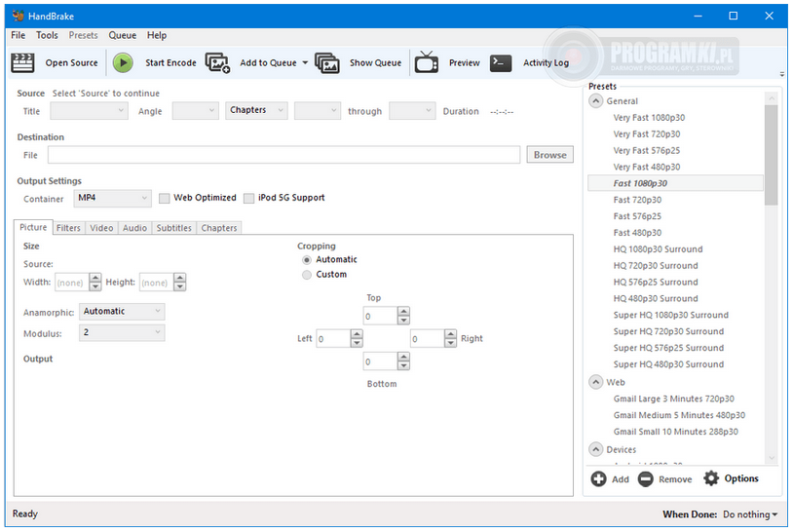Screen dimensions: 793x532
Task: Click the Browse button
Action: 549,155
